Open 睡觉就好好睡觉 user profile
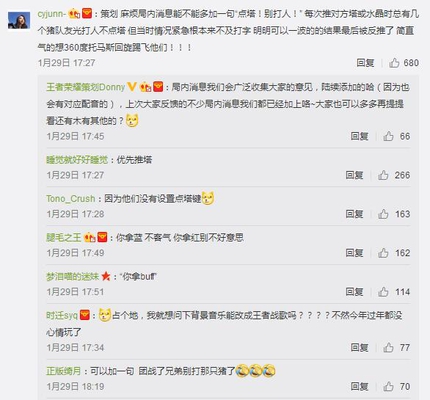This screenshot has height=400, width=430. click(x=77, y=160)
